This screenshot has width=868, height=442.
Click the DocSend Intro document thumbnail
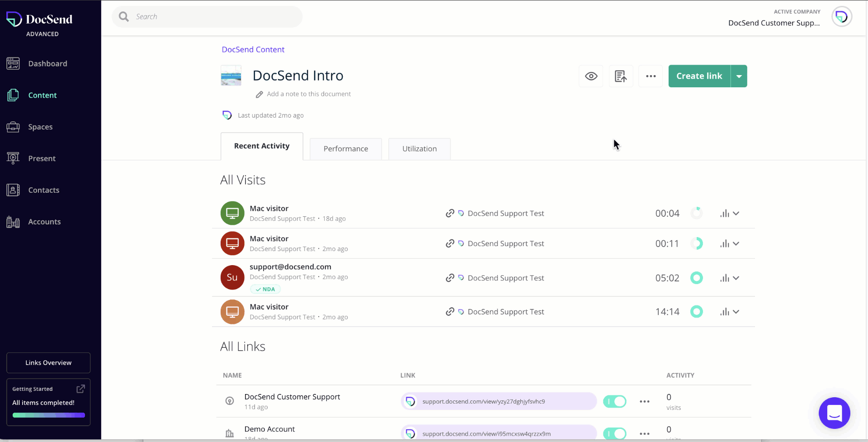231,76
